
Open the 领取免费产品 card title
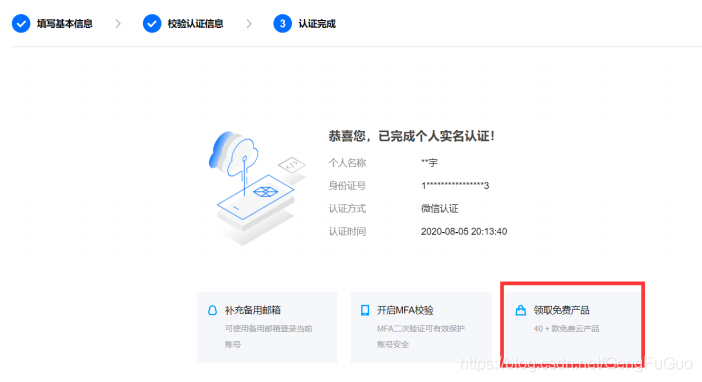pyautogui.click(x=561, y=310)
